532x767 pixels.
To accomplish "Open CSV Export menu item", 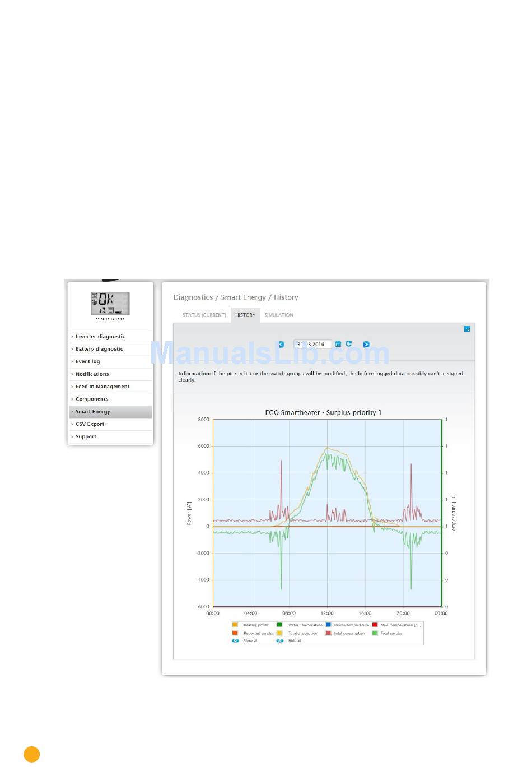I will coord(110,424).
